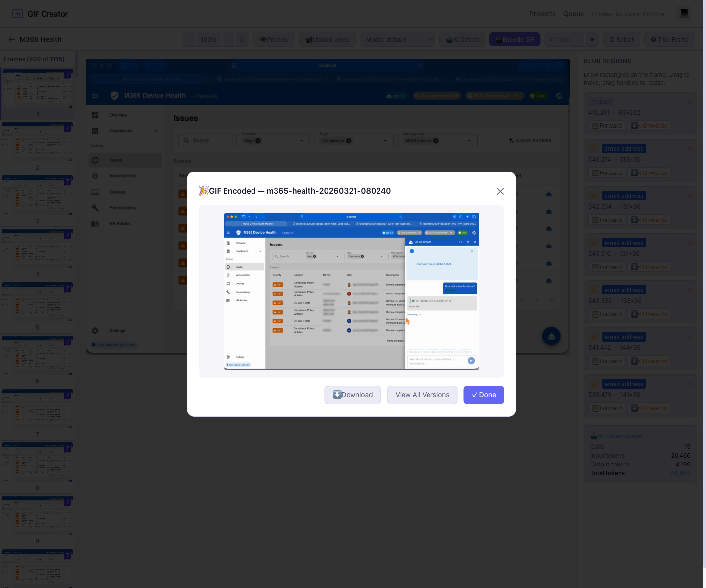Viewport: 706px width, 588px height.
Task: Toggle Select mode in the toolbar
Action: click(x=621, y=39)
